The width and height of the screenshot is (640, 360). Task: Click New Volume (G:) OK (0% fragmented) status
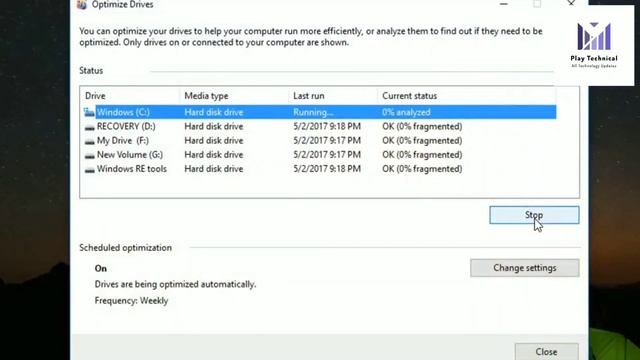pyautogui.click(x=422, y=155)
